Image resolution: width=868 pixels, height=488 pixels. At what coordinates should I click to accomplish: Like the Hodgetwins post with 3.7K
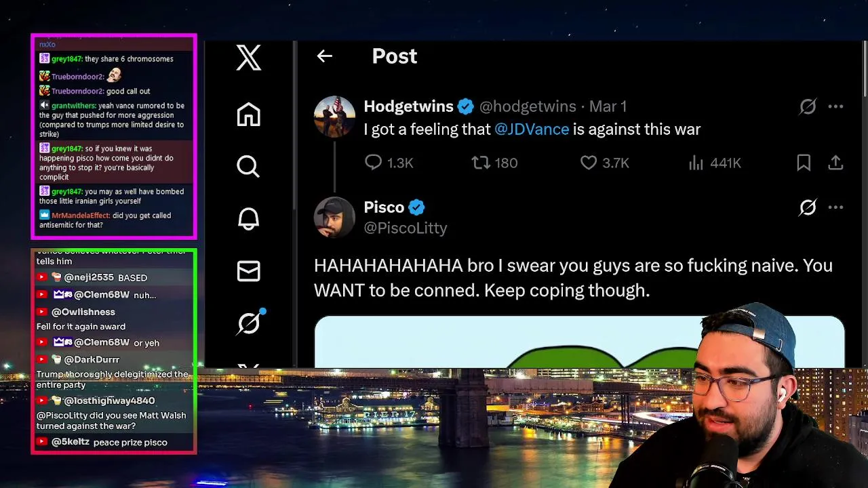(589, 162)
